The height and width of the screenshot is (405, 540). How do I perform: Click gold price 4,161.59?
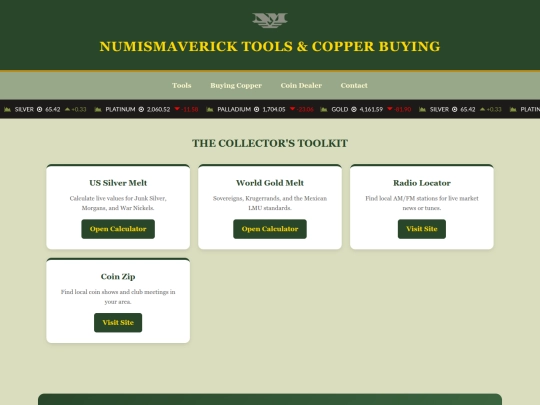coord(371,109)
